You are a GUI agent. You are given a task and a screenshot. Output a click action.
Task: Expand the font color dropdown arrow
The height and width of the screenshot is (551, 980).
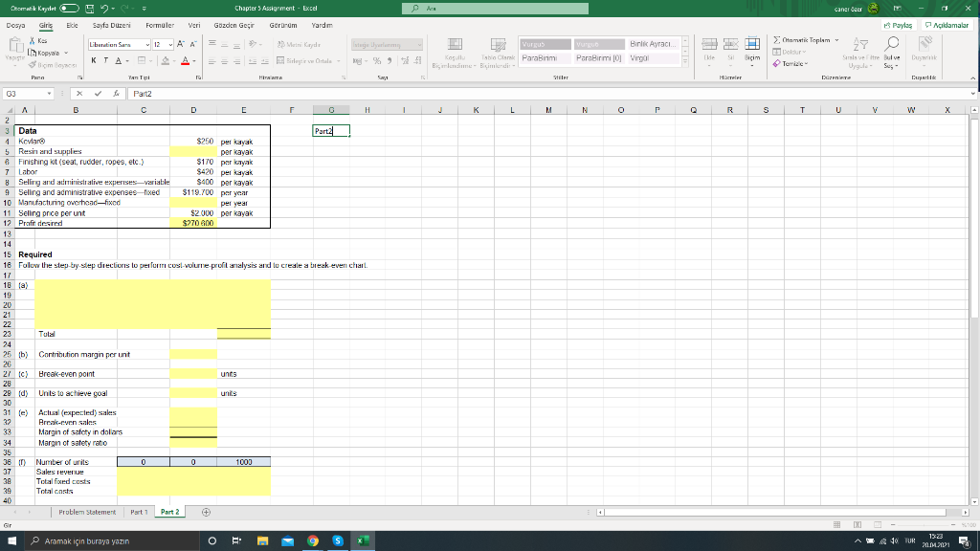click(194, 61)
